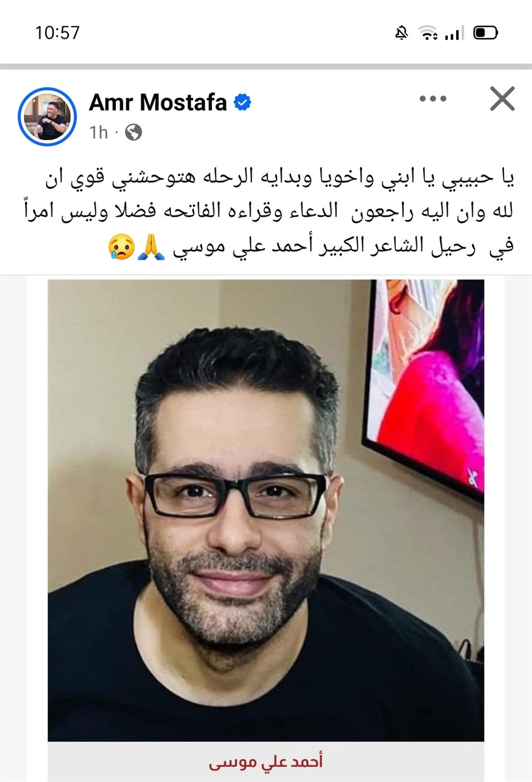Tap the gray divider bar under status bar
This screenshot has width=532, height=782.
point(266,66)
